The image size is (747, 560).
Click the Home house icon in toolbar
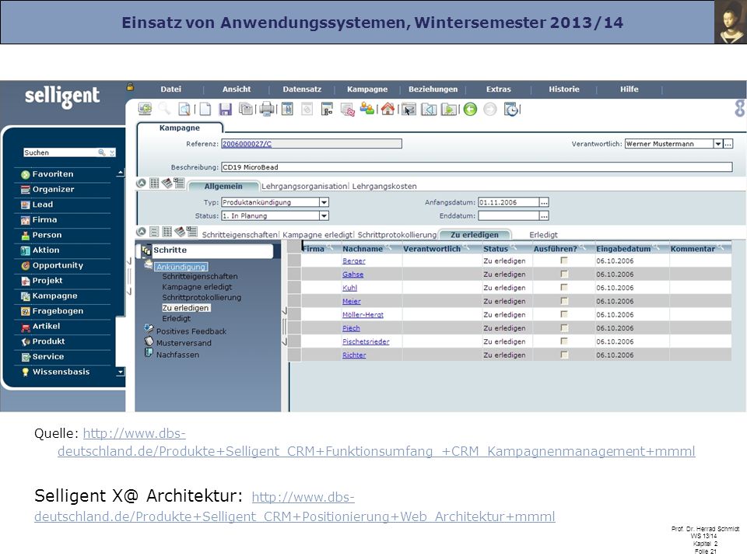click(x=388, y=110)
